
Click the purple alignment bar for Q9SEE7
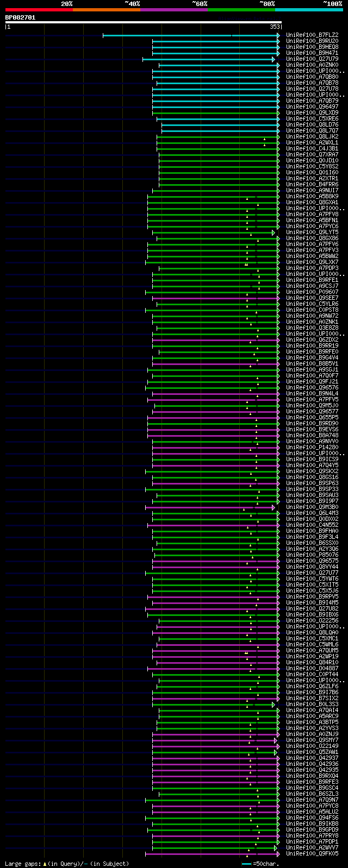[216, 298]
